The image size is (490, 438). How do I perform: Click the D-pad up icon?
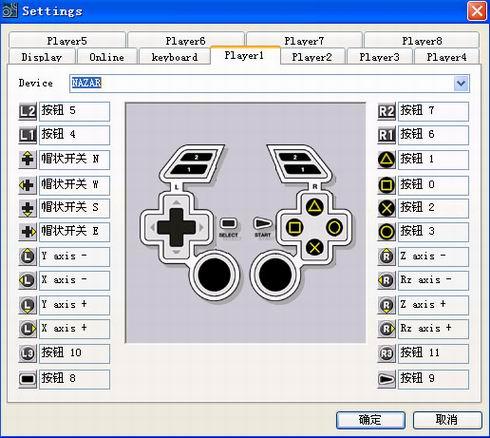click(27, 159)
